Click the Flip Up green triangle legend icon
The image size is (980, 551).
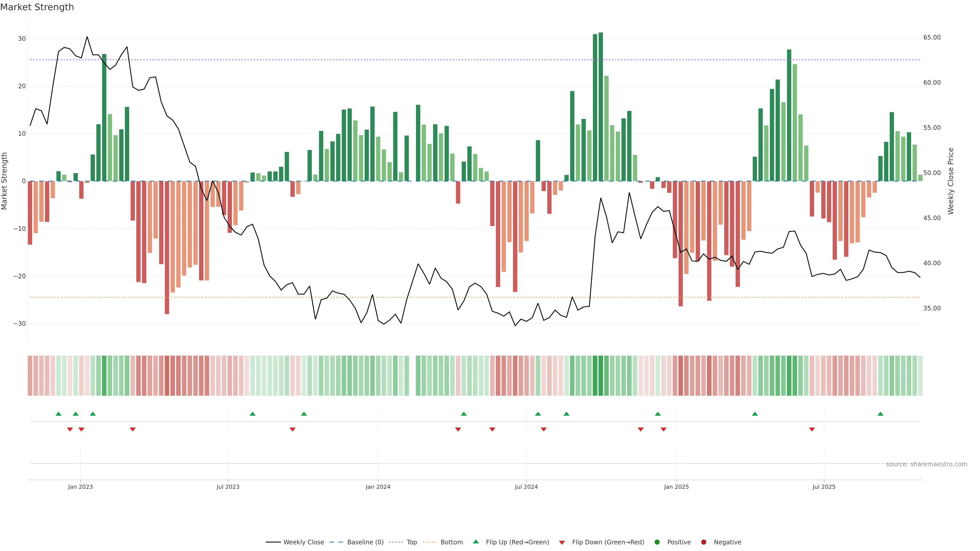point(475,542)
